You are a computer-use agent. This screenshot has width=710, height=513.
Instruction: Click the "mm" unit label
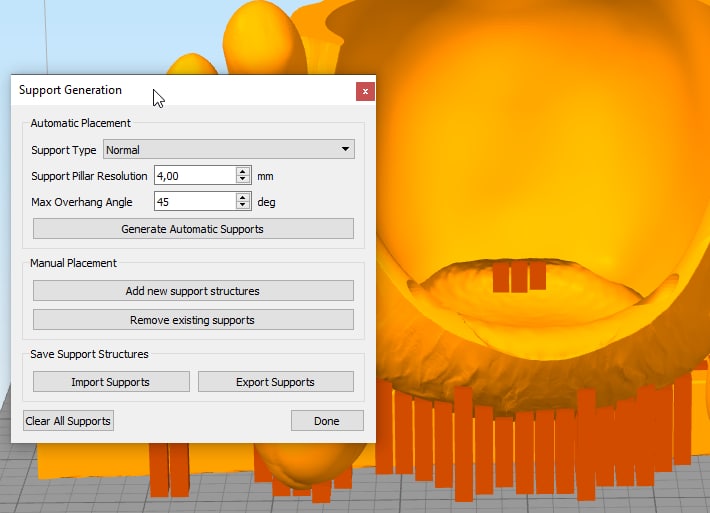pos(265,176)
